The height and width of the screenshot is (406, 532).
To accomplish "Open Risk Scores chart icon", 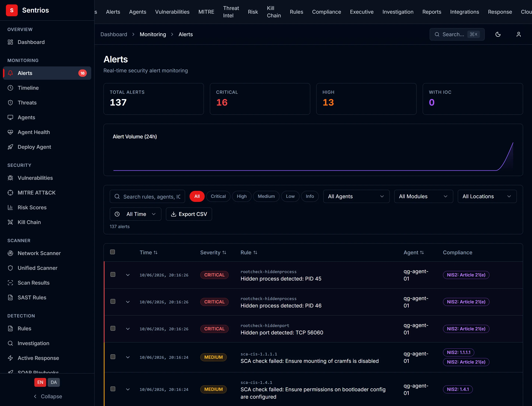I will click(10, 207).
